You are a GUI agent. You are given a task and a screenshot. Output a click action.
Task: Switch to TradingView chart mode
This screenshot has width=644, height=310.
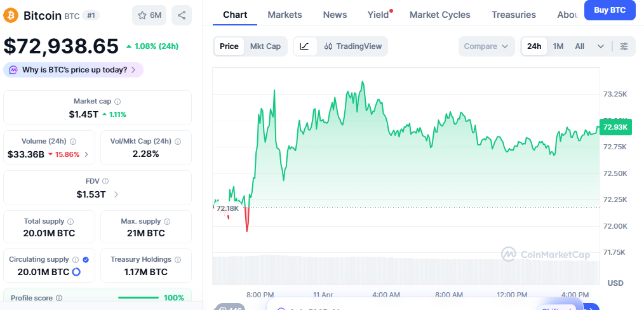[353, 46]
